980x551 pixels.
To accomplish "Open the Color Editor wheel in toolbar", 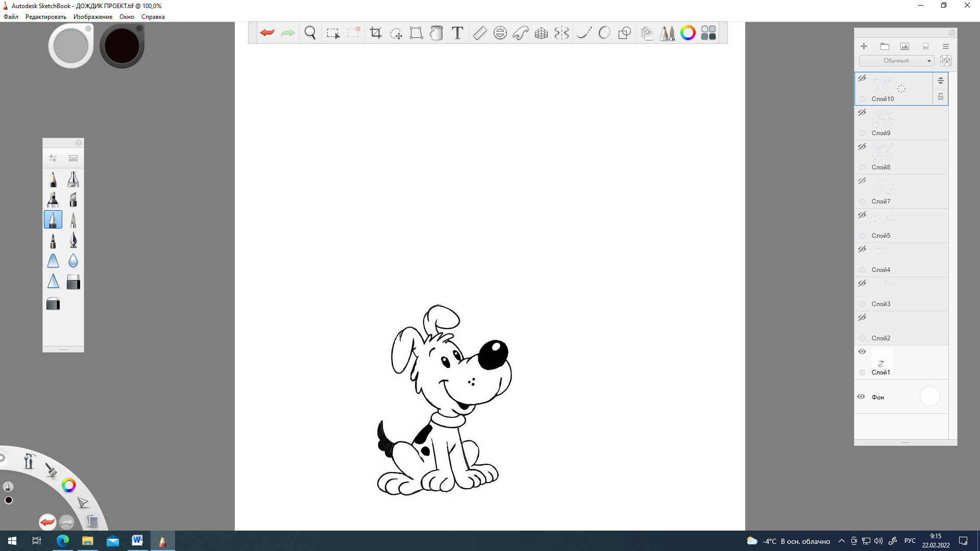I will click(688, 33).
